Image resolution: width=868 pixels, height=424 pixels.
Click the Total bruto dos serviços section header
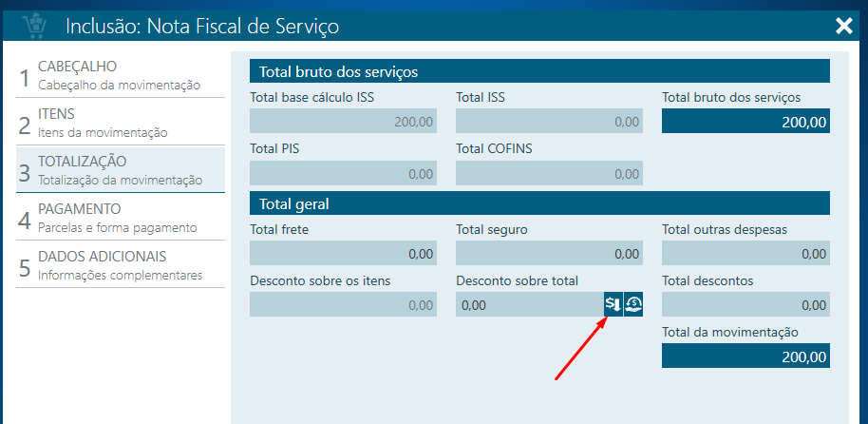tap(539, 71)
